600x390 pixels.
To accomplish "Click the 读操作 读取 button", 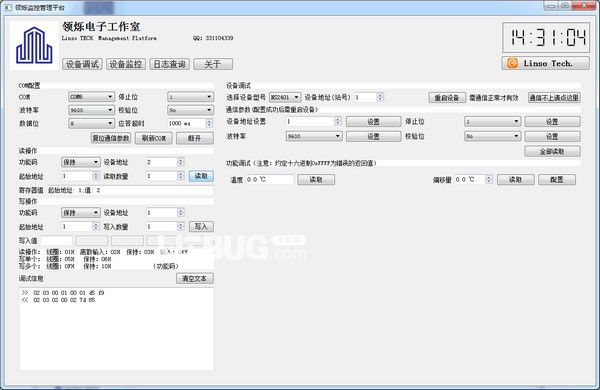I will click(201, 176).
